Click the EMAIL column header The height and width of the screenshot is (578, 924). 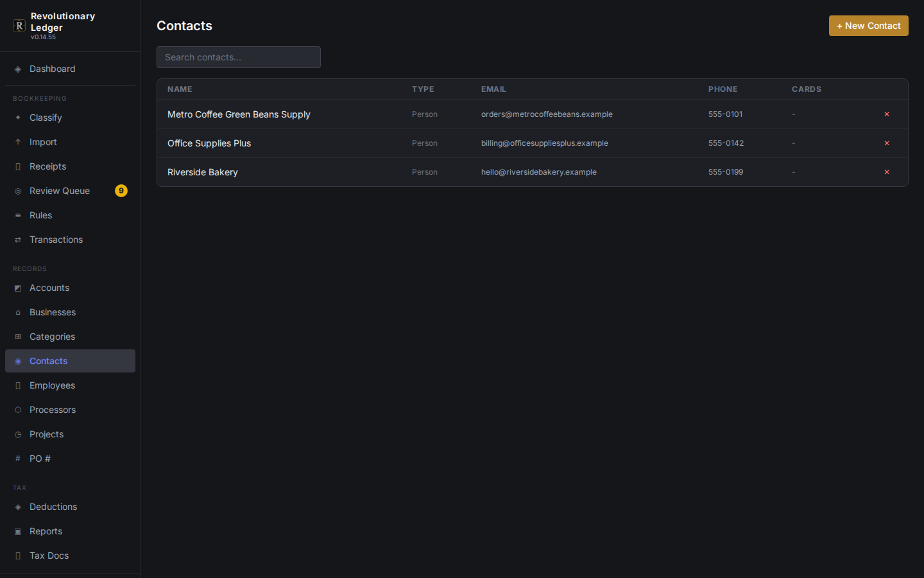(493, 89)
